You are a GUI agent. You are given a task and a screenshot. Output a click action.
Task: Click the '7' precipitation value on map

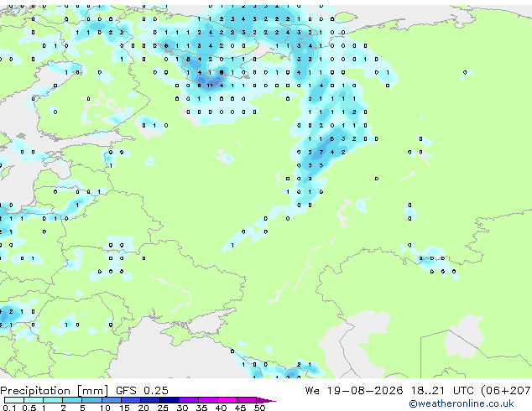[321, 153]
